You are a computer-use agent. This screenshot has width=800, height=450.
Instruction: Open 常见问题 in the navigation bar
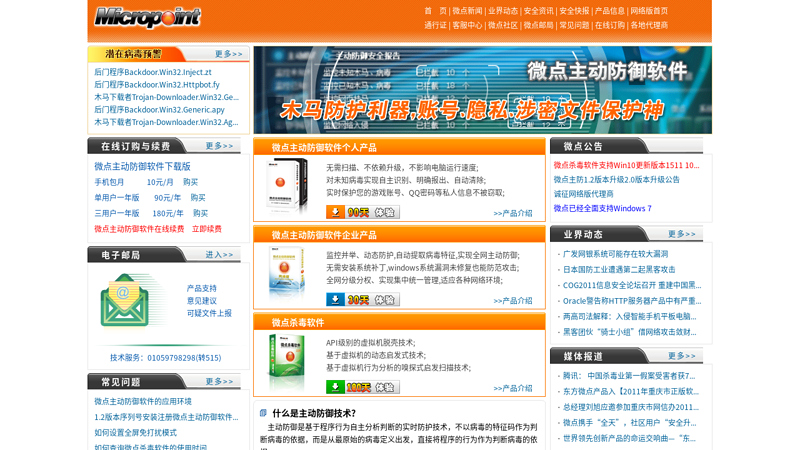point(574,25)
